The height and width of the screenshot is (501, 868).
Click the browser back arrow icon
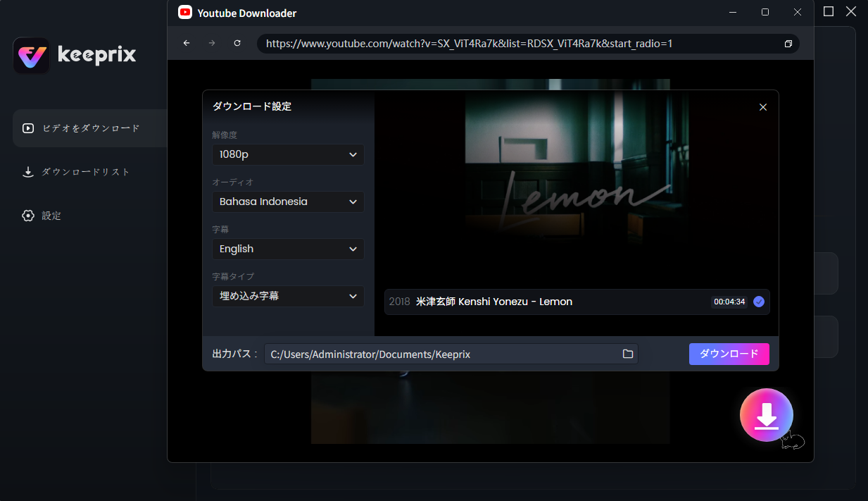187,44
